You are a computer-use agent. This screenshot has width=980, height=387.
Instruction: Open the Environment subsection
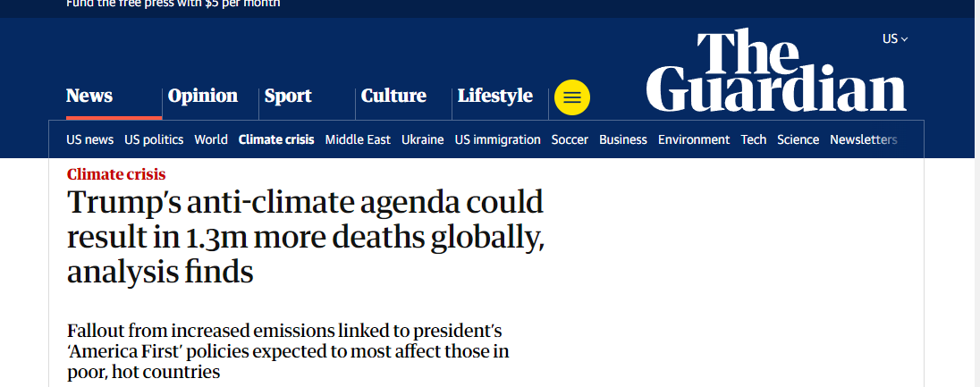click(x=694, y=139)
